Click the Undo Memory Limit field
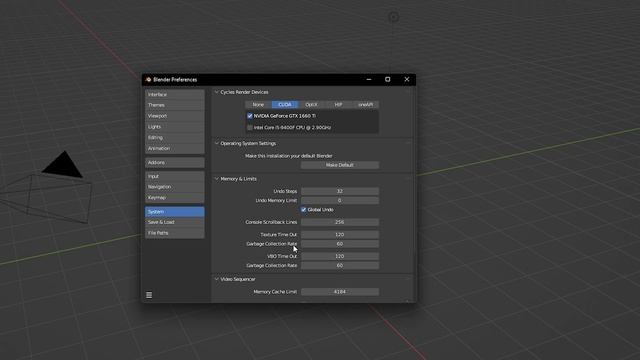The image size is (640, 360). point(340,200)
